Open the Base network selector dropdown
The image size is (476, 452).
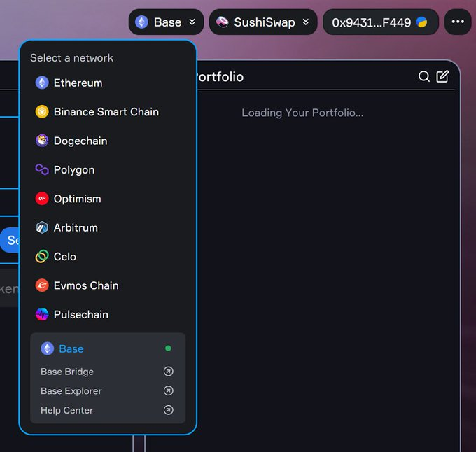tap(166, 22)
